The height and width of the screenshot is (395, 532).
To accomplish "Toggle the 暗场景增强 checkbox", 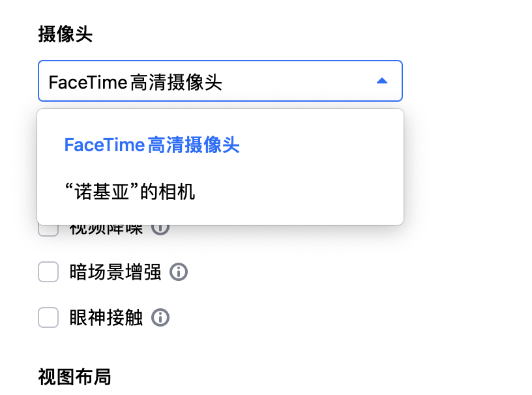I will click(48, 272).
